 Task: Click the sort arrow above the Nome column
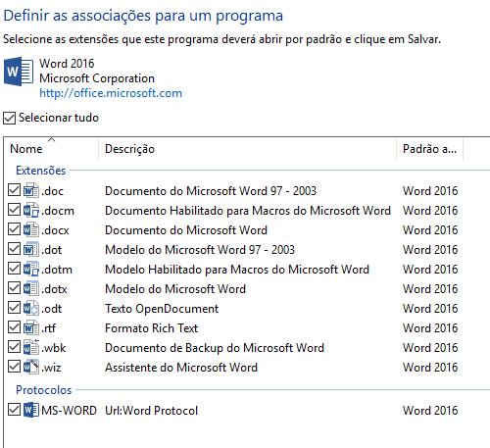click(51, 140)
